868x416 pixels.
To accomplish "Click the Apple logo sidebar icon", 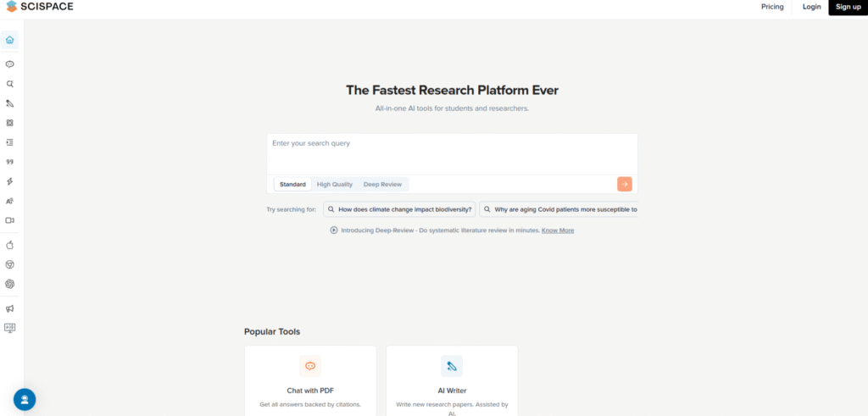I will [9, 245].
